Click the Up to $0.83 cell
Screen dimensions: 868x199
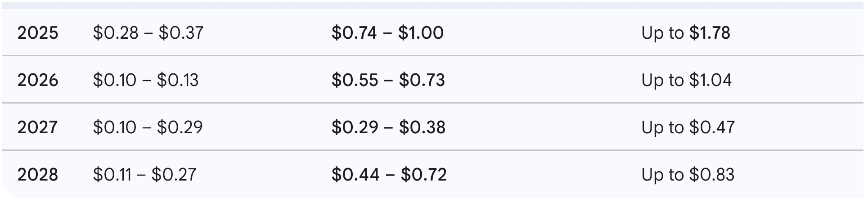tap(688, 175)
